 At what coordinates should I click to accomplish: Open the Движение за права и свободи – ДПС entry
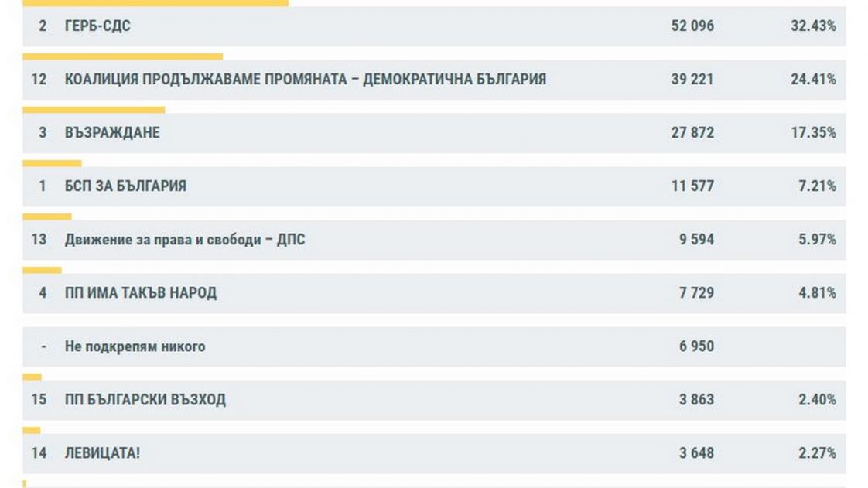click(x=185, y=240)
